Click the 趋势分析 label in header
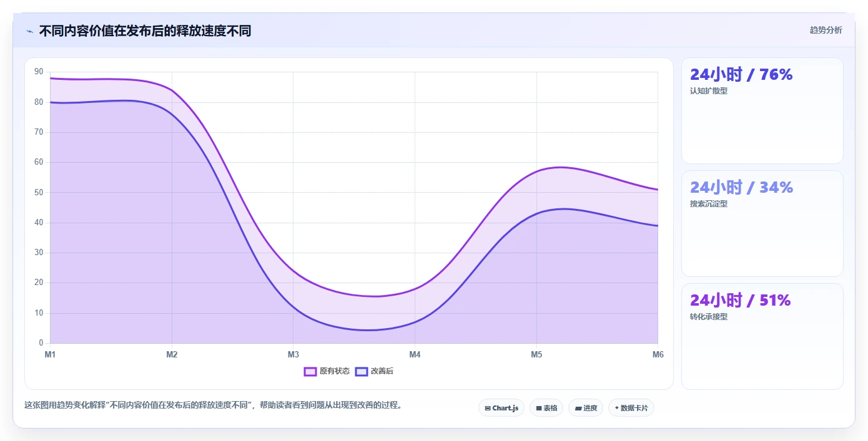Screen dimensions: 868x441 (826, 30)
